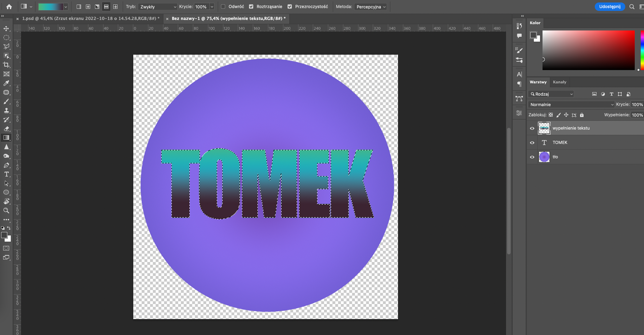Select the Eraser tool
Image resolution: width=644 pixels, height=335 pixels.
click(6, 129)
